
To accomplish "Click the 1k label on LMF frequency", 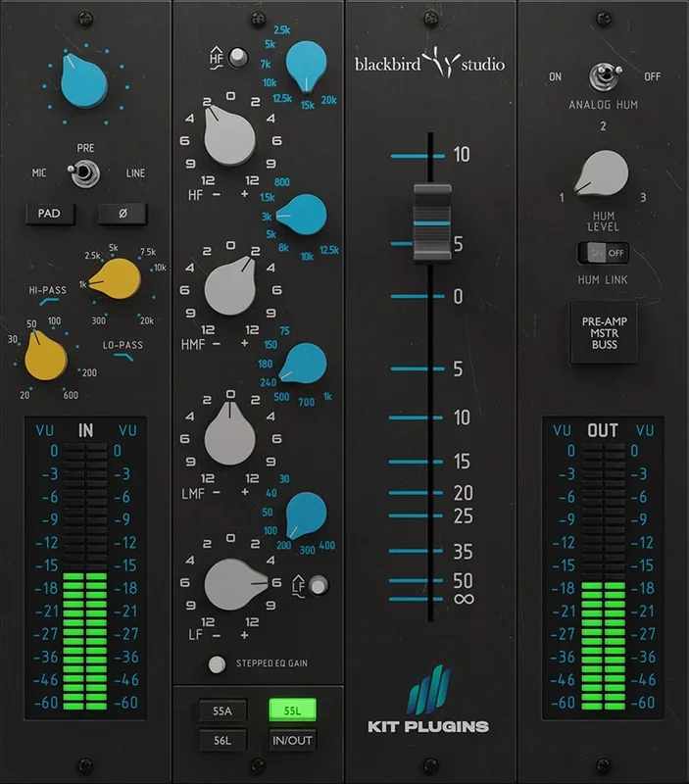I will point(327,397).
